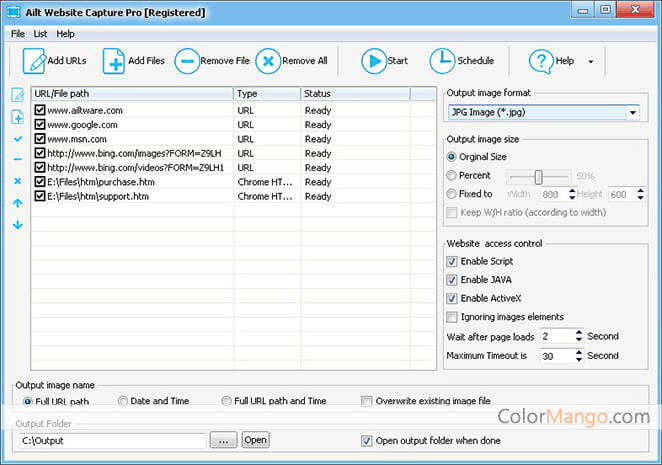Image resolution: width=662 pixels, height=465 pixels.
Task: Click the Remove File minus icon
Action: 187,61
